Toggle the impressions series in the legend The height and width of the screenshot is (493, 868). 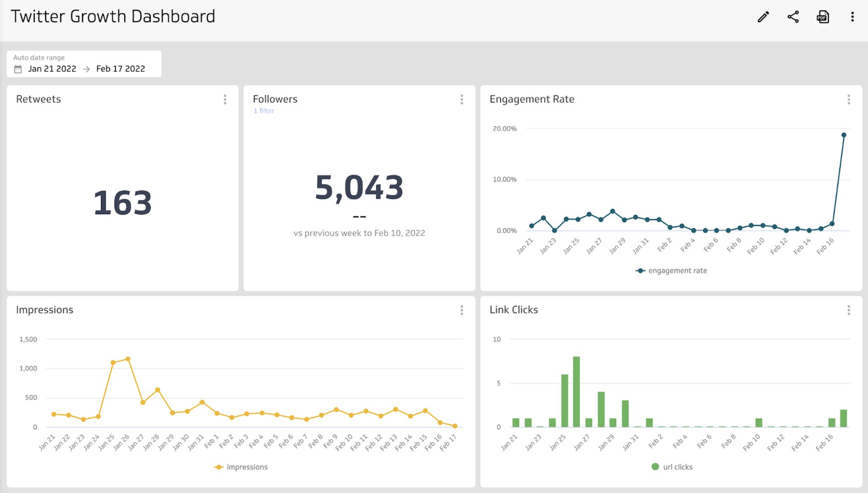[x=241, y=467]
